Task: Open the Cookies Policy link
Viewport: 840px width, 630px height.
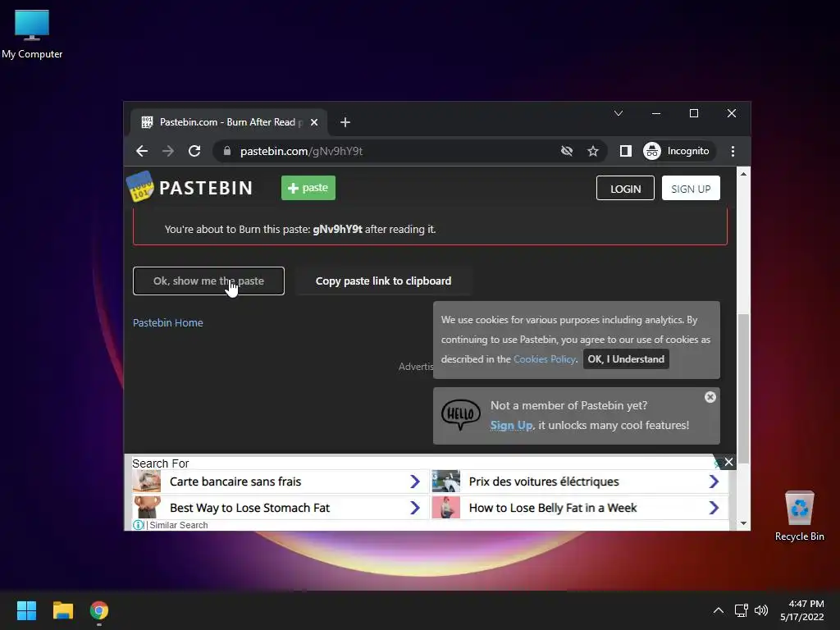Action: point(545,359)
